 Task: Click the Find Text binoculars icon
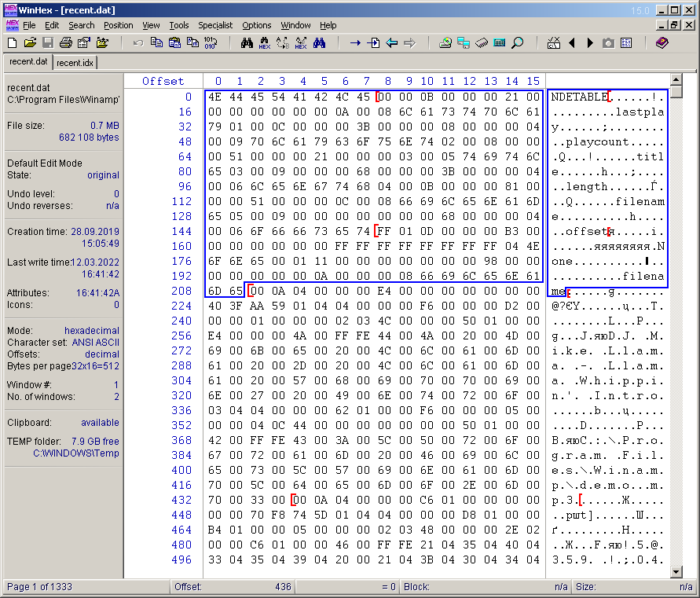click(x=247, y=43)
